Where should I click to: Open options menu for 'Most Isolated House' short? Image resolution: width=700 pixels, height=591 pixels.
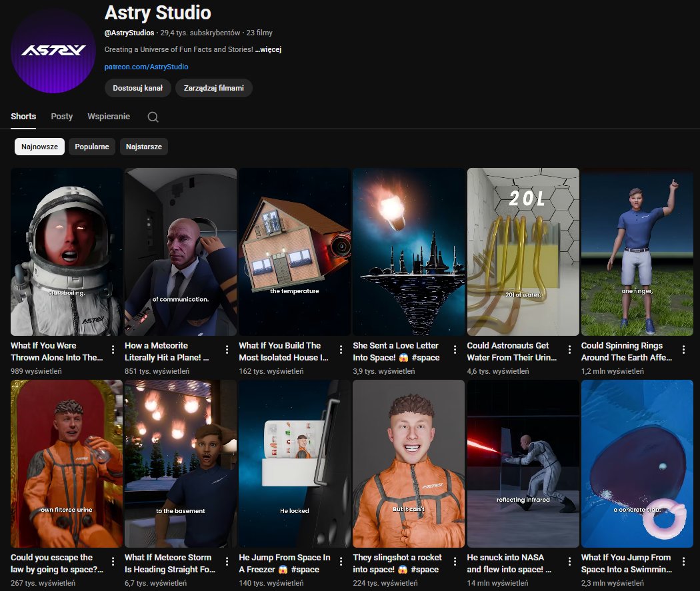(x=341, y=349)
